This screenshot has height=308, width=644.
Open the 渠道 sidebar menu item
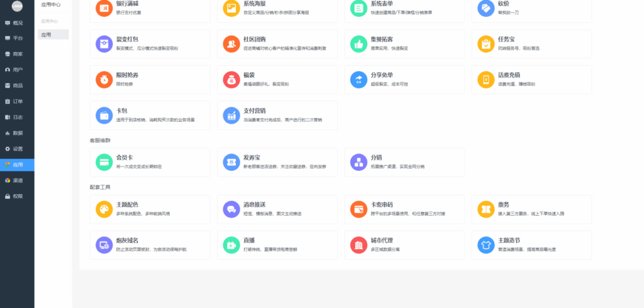17,180
